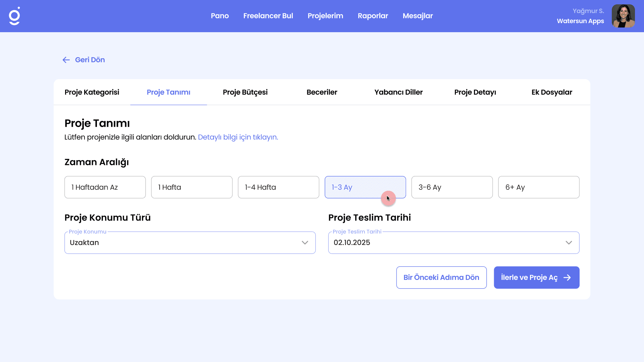
Task: Select the 1-4 Hafta option
Action: tap(278, 187)
